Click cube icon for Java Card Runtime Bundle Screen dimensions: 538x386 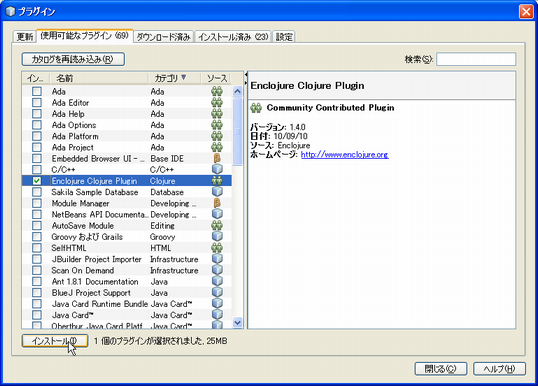point(217,304)
